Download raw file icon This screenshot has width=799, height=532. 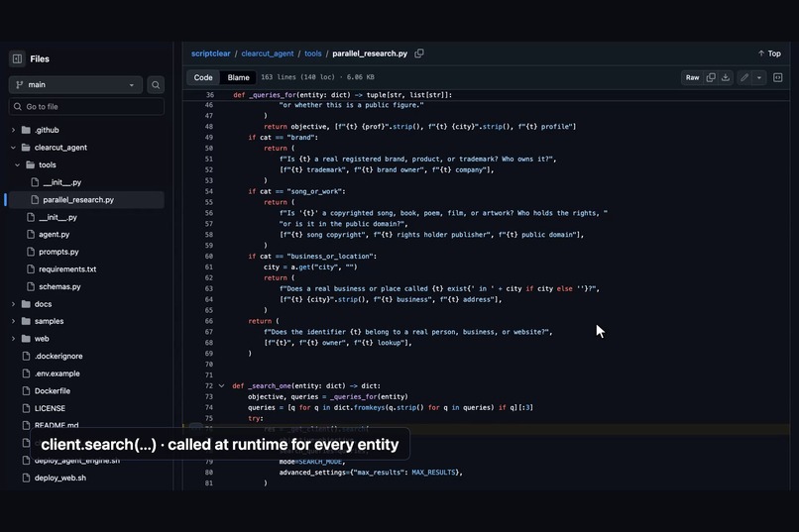point(726,77)
